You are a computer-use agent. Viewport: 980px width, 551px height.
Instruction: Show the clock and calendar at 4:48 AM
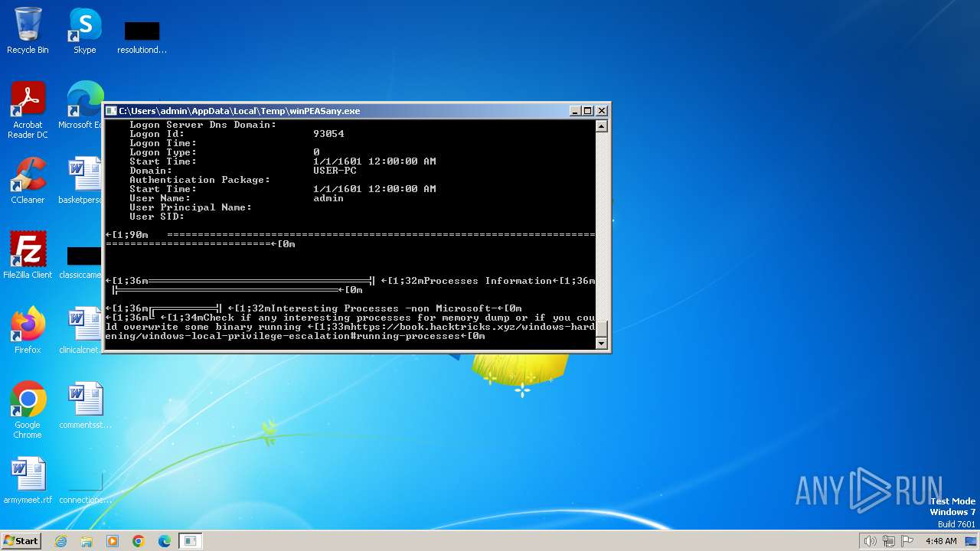click(x=941, y=541)
